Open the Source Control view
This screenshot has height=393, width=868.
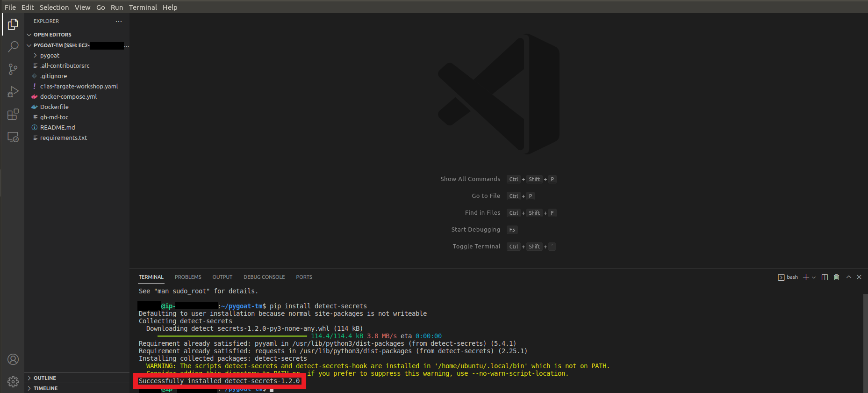click(x=13, y=69)
